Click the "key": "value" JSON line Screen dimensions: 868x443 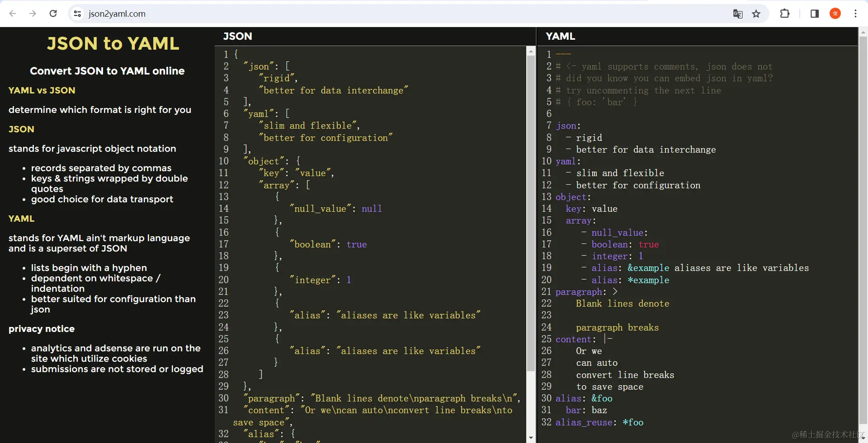[x=297, y=173]
